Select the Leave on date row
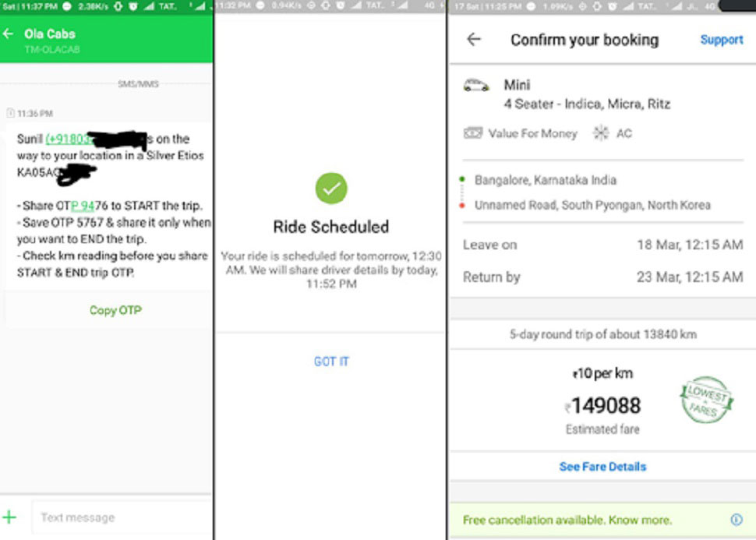Viewport: 756px width, 540px height. [x=602, y=245]
